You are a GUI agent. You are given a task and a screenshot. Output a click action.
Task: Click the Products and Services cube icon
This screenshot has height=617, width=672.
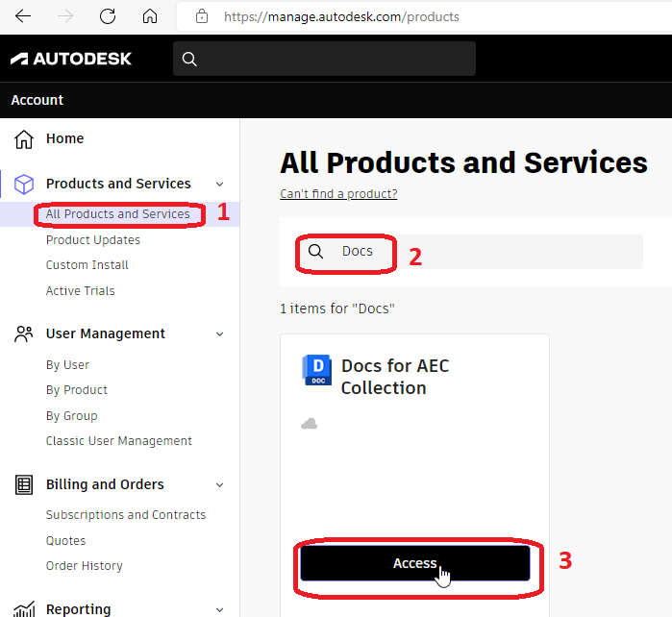pyautogui.click(x=24, y=185)
